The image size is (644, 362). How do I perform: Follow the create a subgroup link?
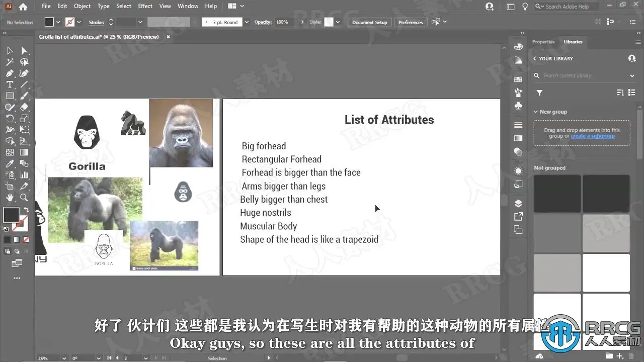click(x=593, y=136)
